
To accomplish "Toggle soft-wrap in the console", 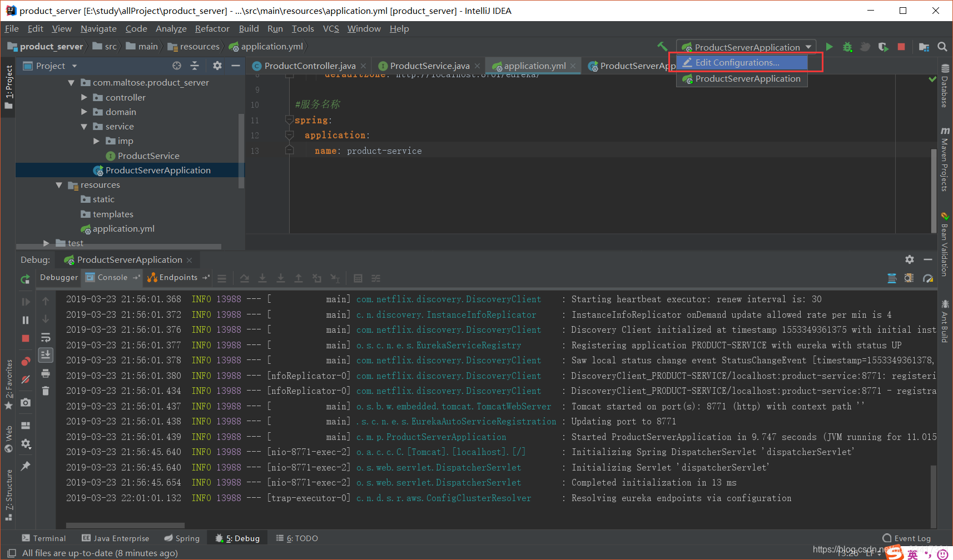I will [x=46, y=337].
